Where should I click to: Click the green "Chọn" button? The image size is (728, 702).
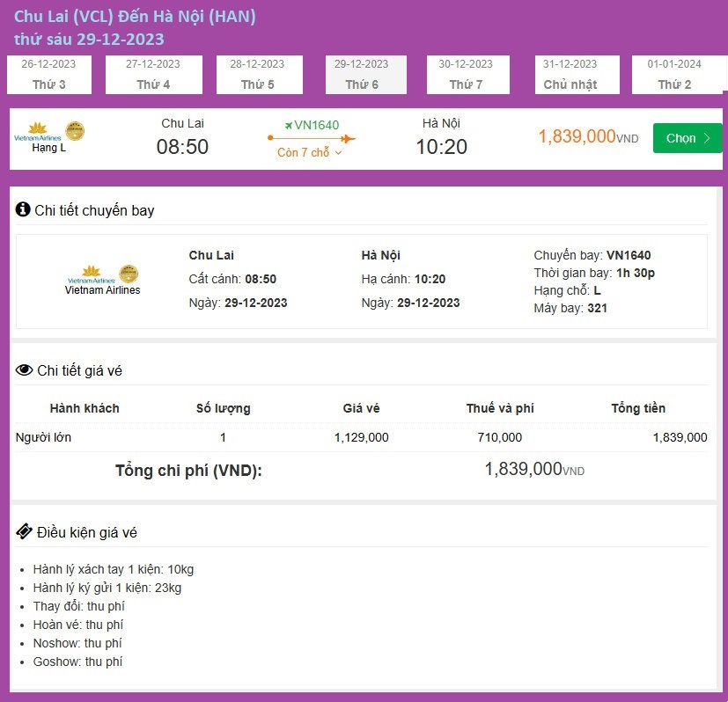tap(687, 138)
